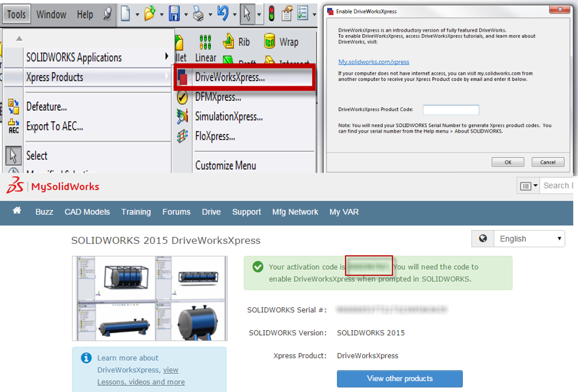The width and height of the screenshot is (578, 392).
Task: Click the pushpin icon next to Help
Action: click(107, 14)
